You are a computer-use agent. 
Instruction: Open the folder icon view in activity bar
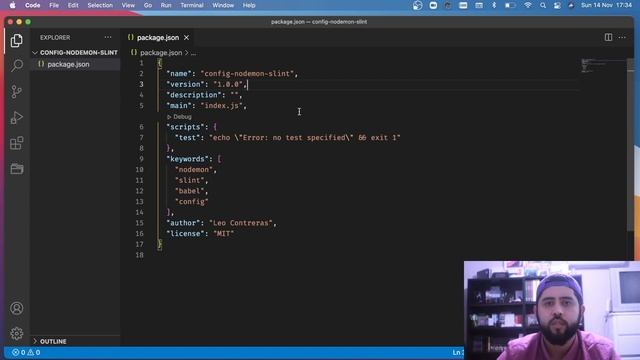17,169
